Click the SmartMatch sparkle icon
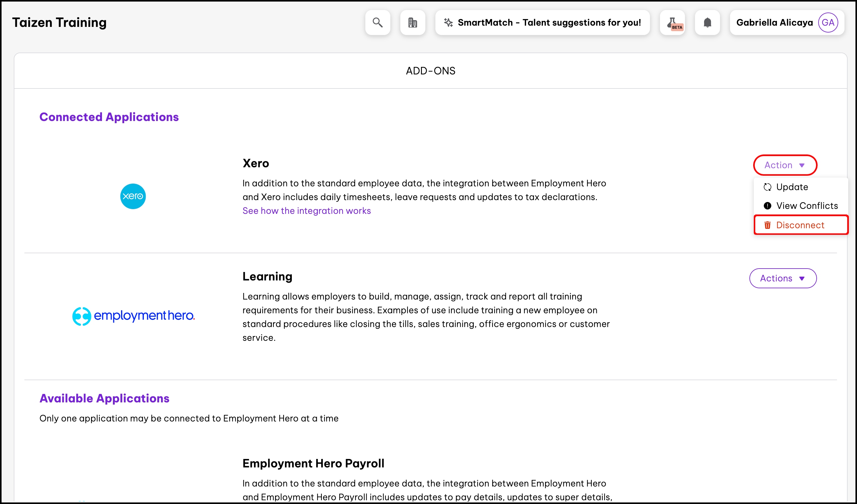The width and height of the screenshot is (857, 504). tap(448, 23)
